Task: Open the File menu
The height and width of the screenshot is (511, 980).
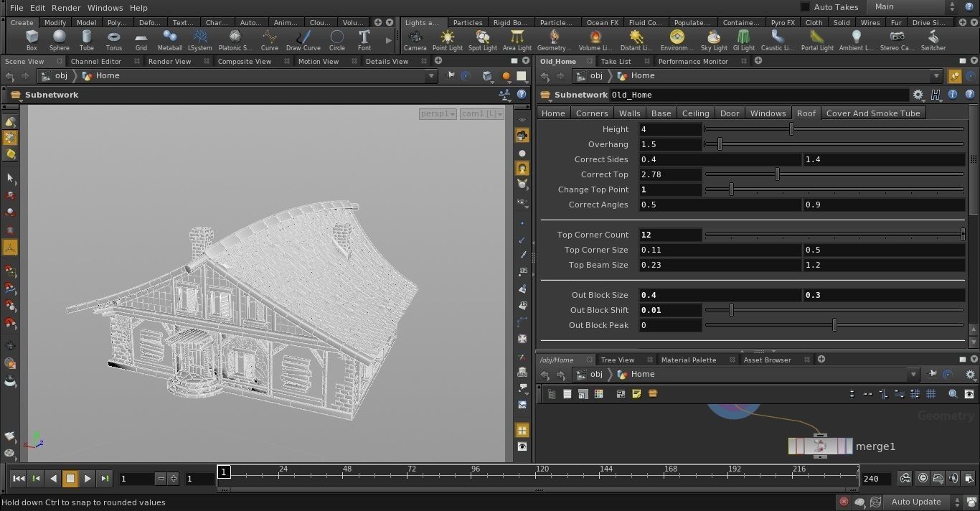Action: 17,8
